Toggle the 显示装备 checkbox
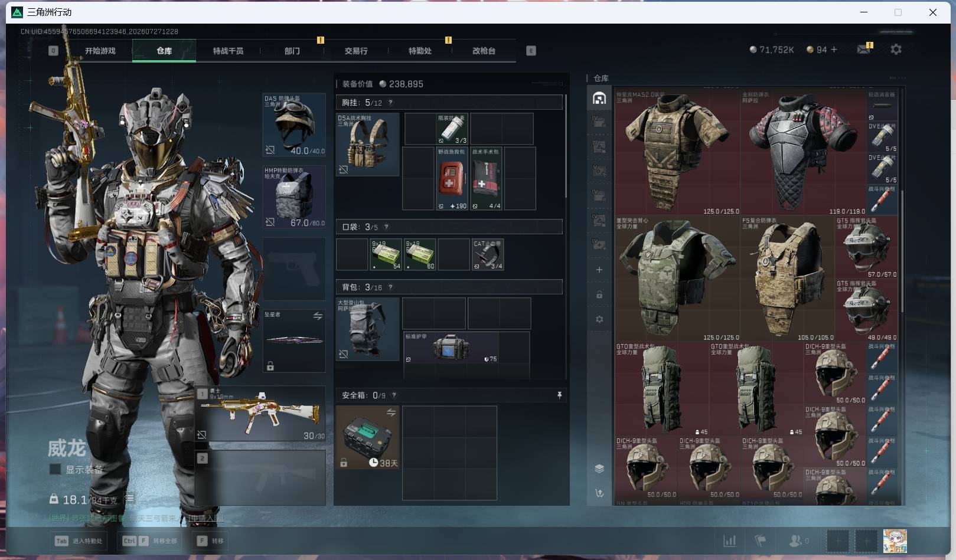Image resolution: width=956 pixels, height=560 pixels. 55,469
